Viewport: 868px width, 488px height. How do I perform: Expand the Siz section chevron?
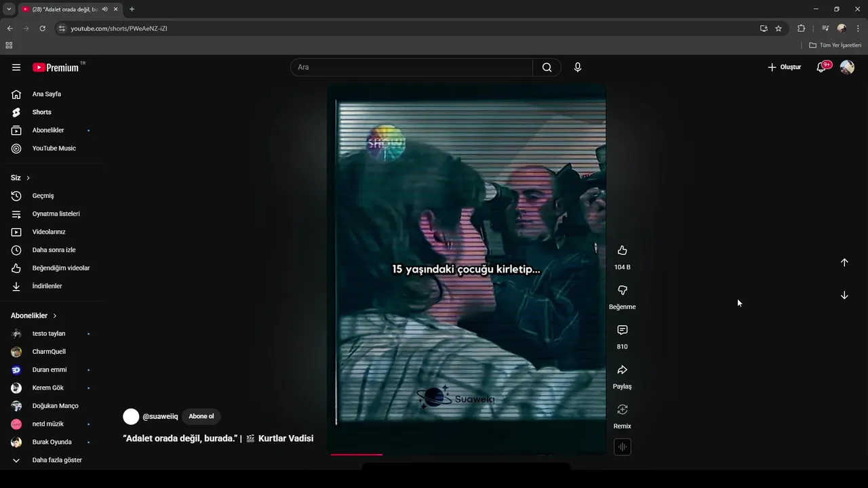coord(28,178)
